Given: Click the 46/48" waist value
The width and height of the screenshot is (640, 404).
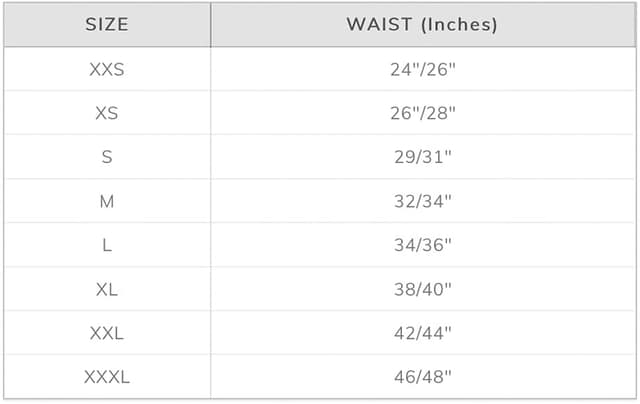Looking at the screenshot, I should coord(422,377).
